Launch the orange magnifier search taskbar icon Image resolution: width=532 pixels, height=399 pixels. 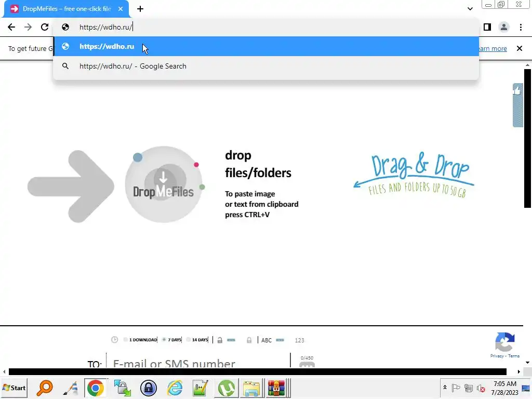pos(45,388)
